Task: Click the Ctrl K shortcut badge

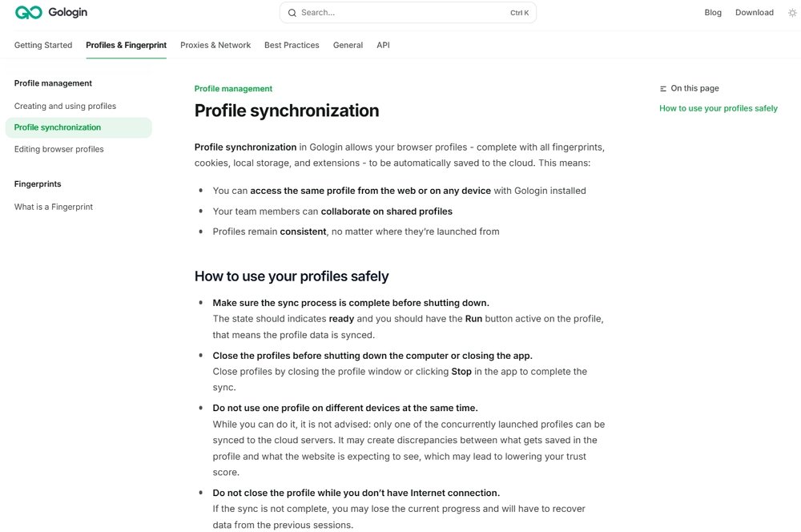Action: [x=519, y=13]
